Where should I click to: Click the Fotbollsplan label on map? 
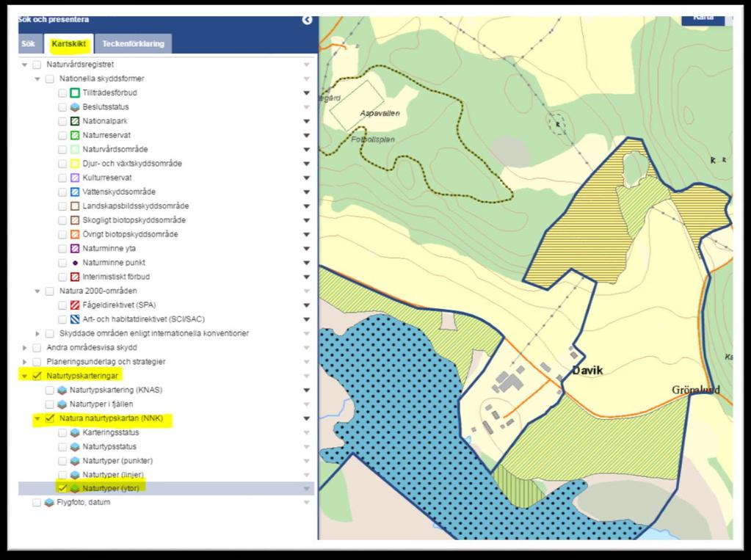tap(373, 139)
